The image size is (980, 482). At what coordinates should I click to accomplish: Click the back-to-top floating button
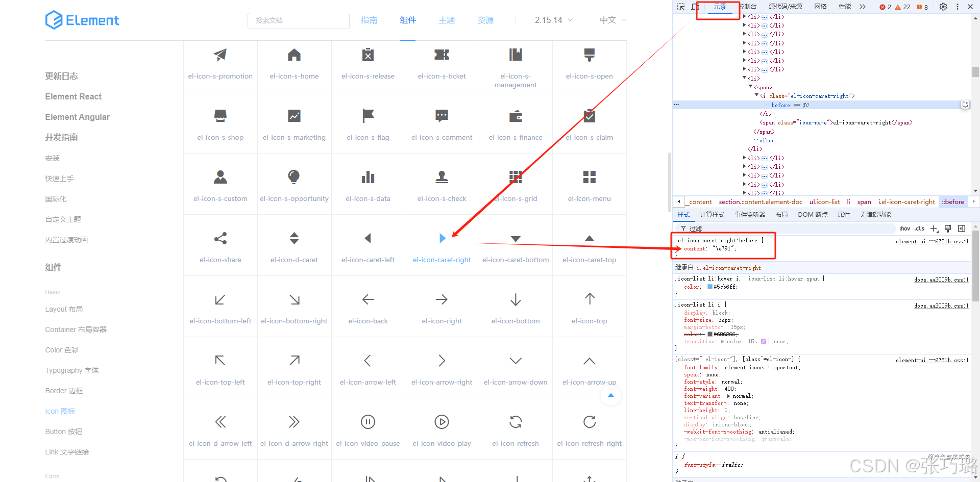(x=611, y=395)
